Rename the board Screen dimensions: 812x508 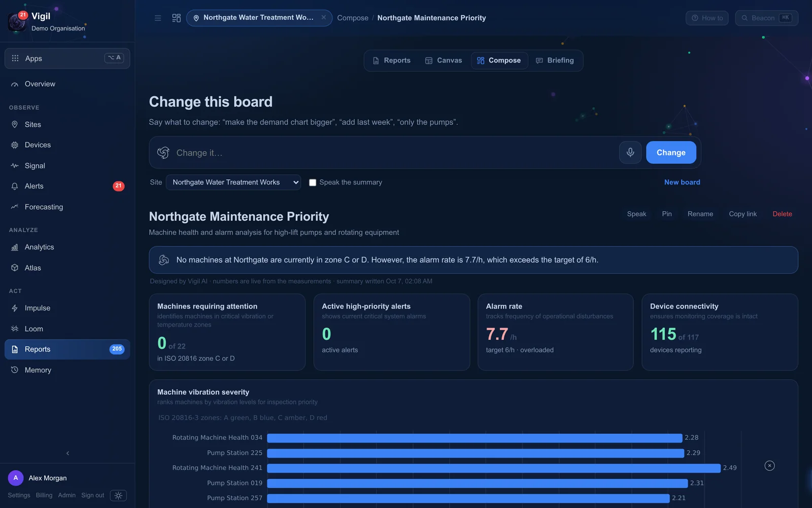click(700, 214)
